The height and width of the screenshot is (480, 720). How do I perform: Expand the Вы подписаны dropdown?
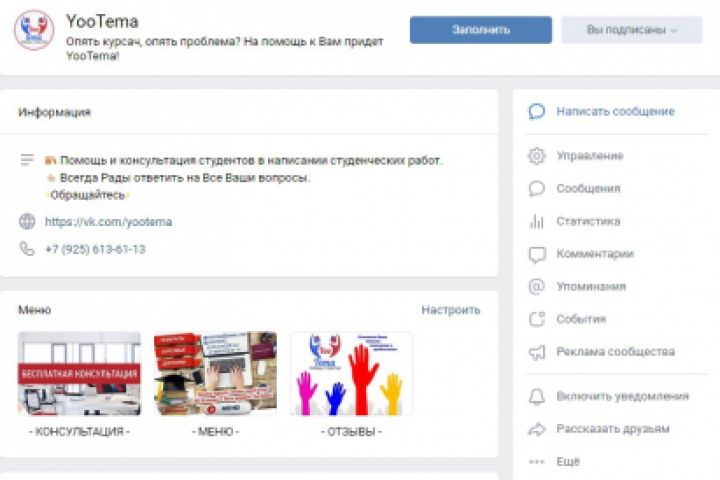tap(632, 30)
